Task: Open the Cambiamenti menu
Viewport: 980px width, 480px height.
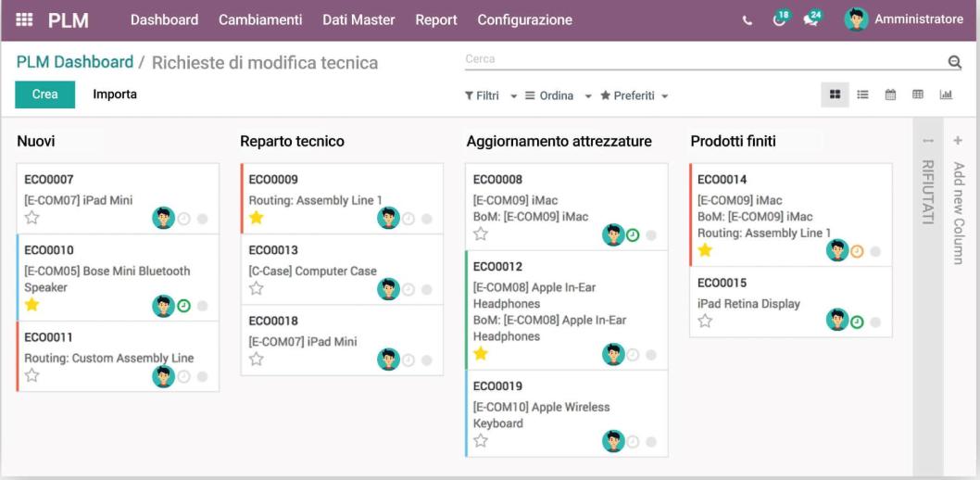Action: (x=260, y=19)
